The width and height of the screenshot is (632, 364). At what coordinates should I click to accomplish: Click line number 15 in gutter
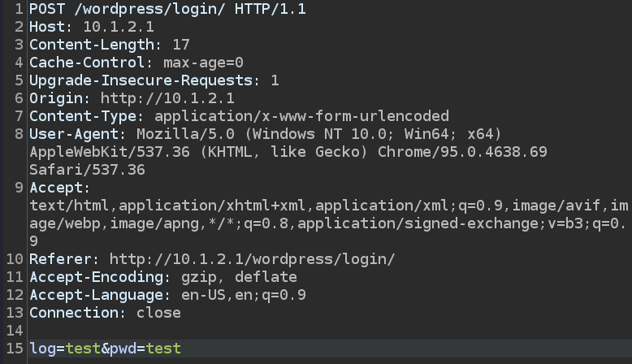pyautogui.click(x=15, y=349)
